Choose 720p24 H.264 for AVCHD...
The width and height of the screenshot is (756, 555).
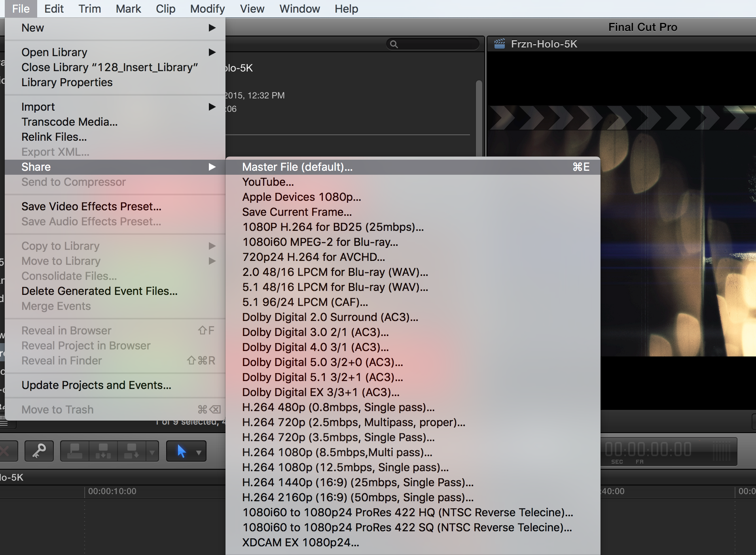click(413, 257)
